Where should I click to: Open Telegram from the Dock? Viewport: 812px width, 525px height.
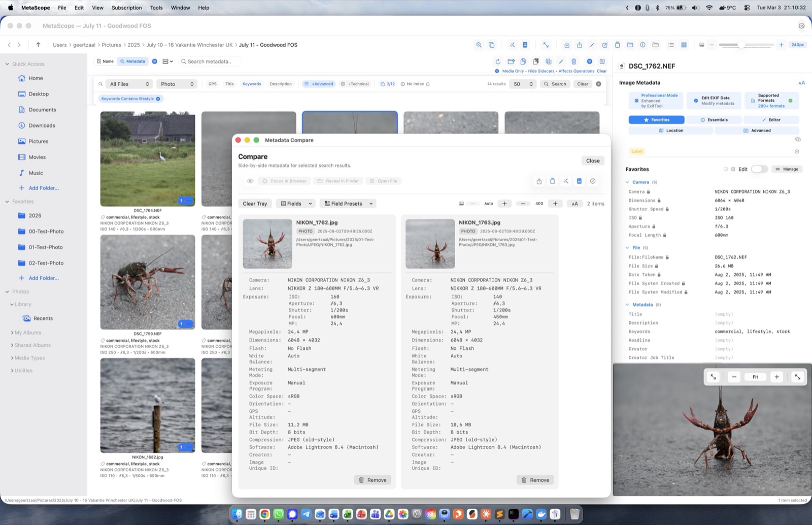[306, 514]
